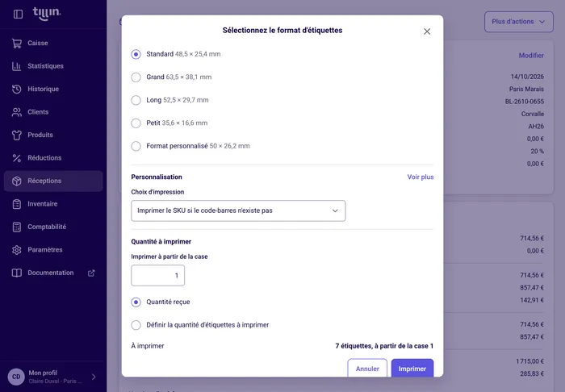Open the Documentation link
Image resolution: width=565 pixels, height=392 pixels.
pos(53,273)
